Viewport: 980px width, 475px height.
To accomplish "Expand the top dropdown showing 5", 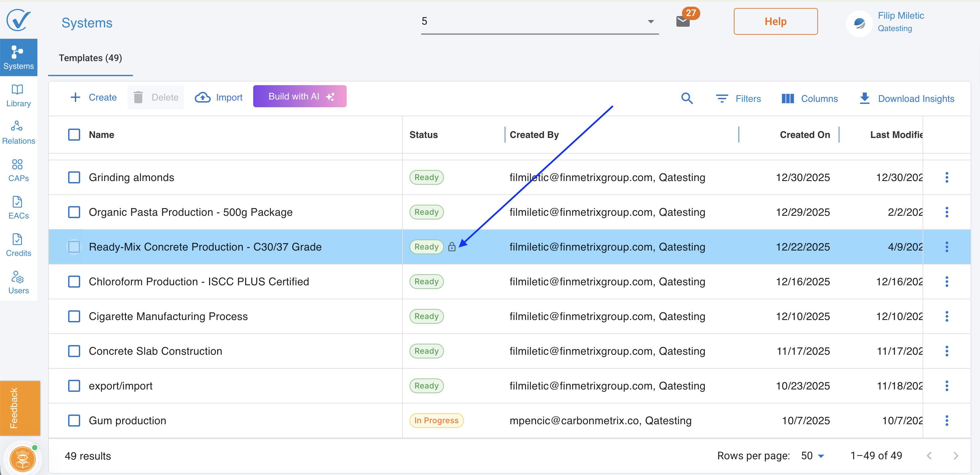I will (x=651, y=21).
